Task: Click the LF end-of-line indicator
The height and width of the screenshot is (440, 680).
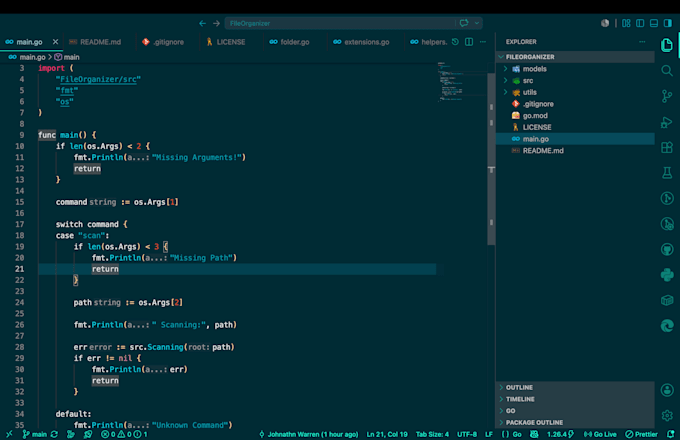Action: 489,434
